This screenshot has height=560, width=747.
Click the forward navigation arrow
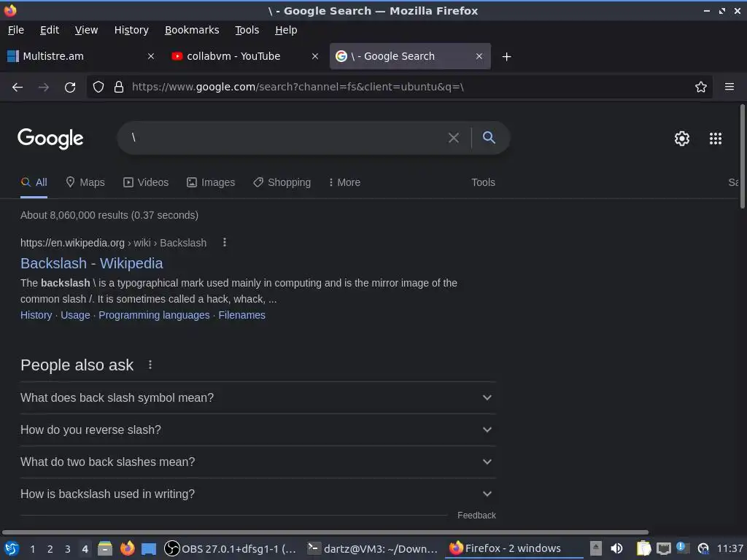(43, 87)
